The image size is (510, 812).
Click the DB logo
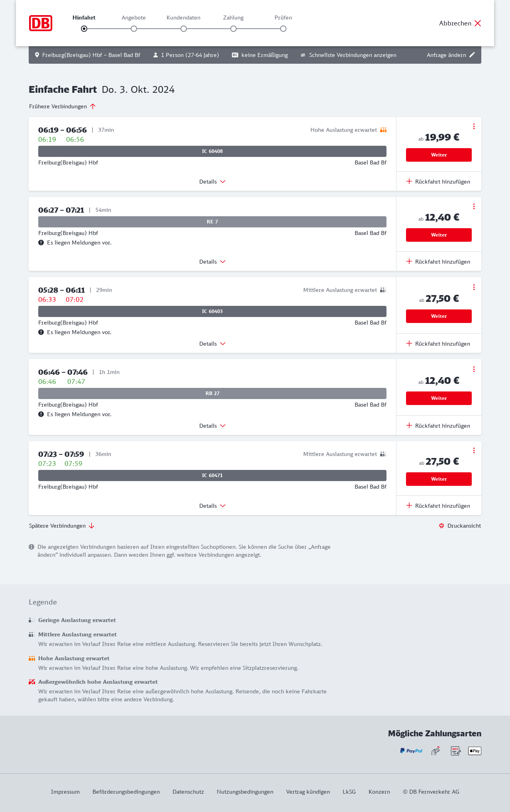tap(41, 23)
